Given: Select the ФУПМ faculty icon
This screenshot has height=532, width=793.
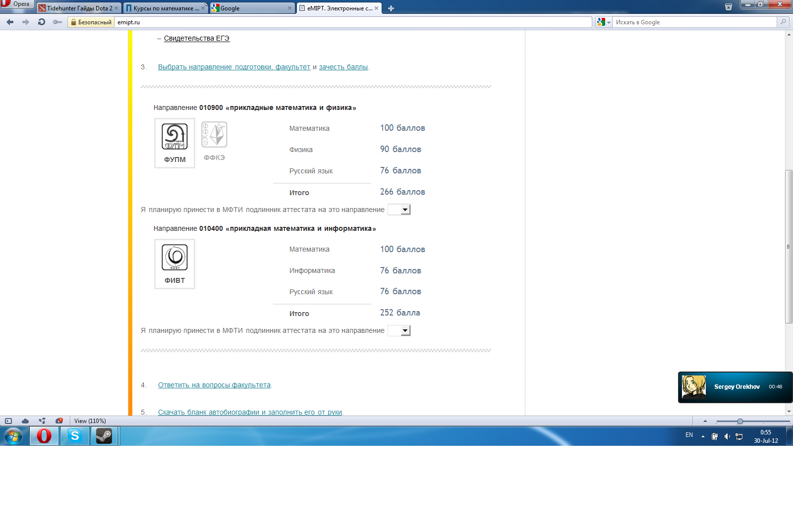Looking at the screenshot, I should coord(174,143).
